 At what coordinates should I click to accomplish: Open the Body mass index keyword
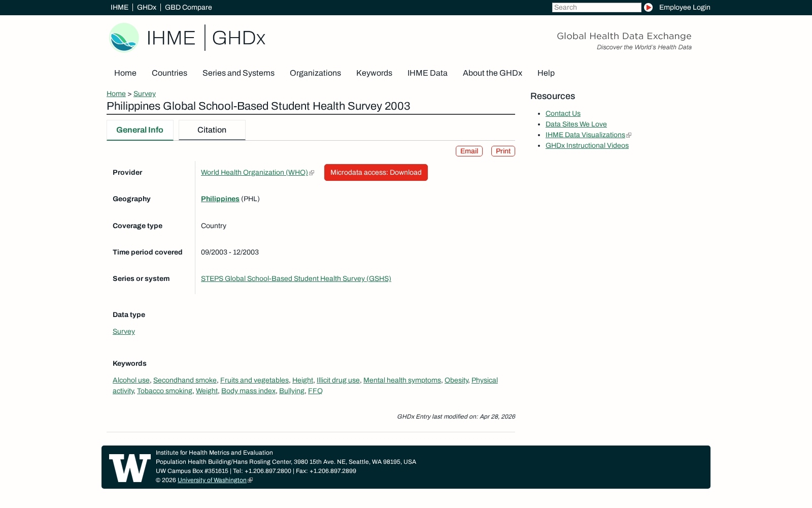tap(248, 391)
